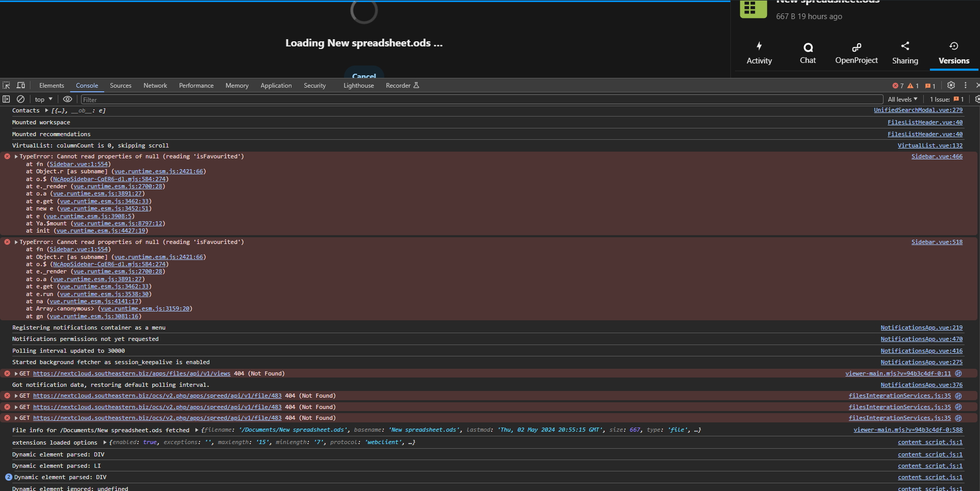Switch to the Network tab
Image resolution: width=980 pixels, height=491 pixels.
point(155,86)
